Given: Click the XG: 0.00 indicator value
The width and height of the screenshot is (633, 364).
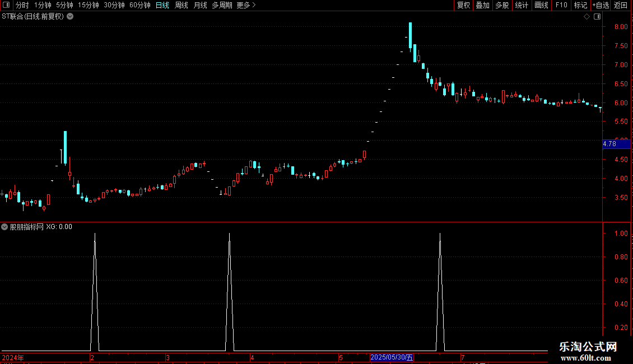Looking at the screenshot, I should pyautogui.click(x=59, y=227).
